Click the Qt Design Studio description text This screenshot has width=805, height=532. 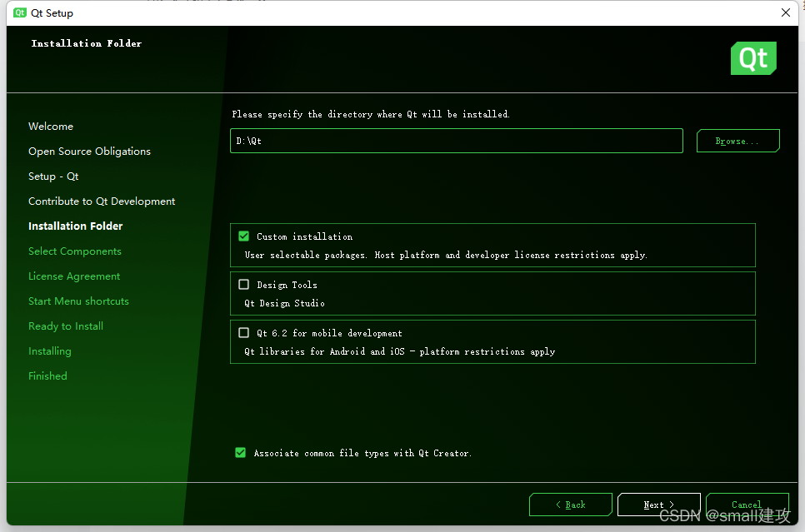tap(284, 303)
